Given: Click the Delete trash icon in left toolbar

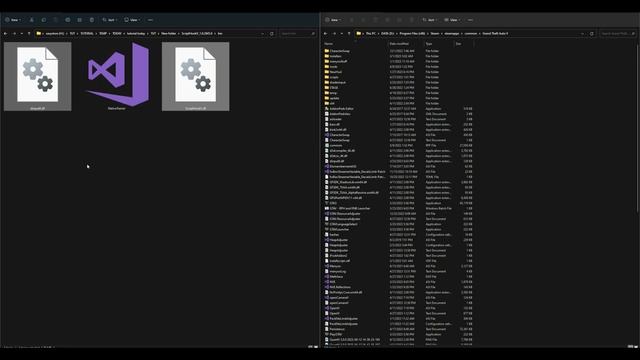Looking at the screenshot, I should pos(92,20).
